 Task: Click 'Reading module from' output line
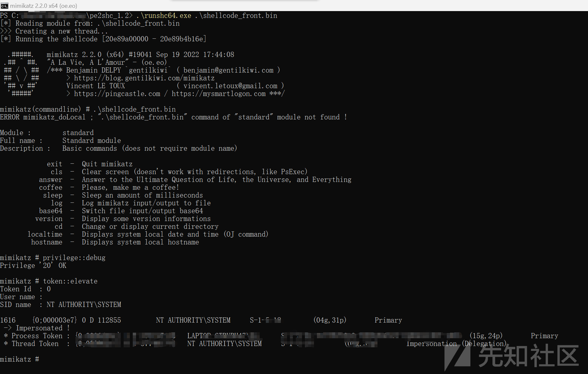coord(90,23)
